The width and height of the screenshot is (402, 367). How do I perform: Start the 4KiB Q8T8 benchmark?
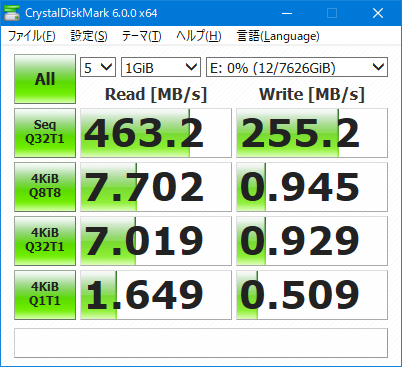[x=45, y=187]
